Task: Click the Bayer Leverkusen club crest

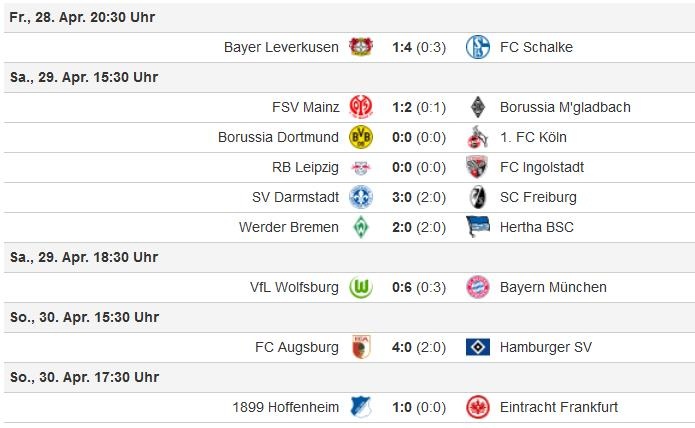Action: point(360,47)
